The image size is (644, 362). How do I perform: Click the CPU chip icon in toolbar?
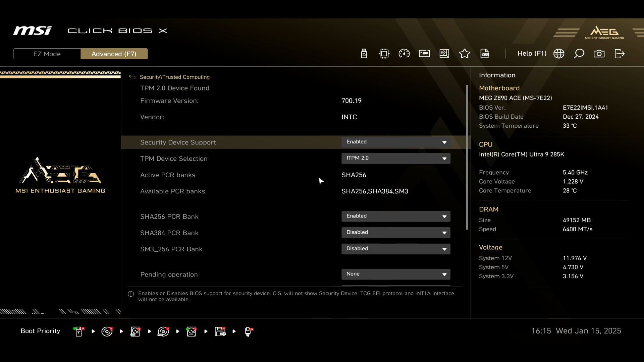(x=384, y=54)
